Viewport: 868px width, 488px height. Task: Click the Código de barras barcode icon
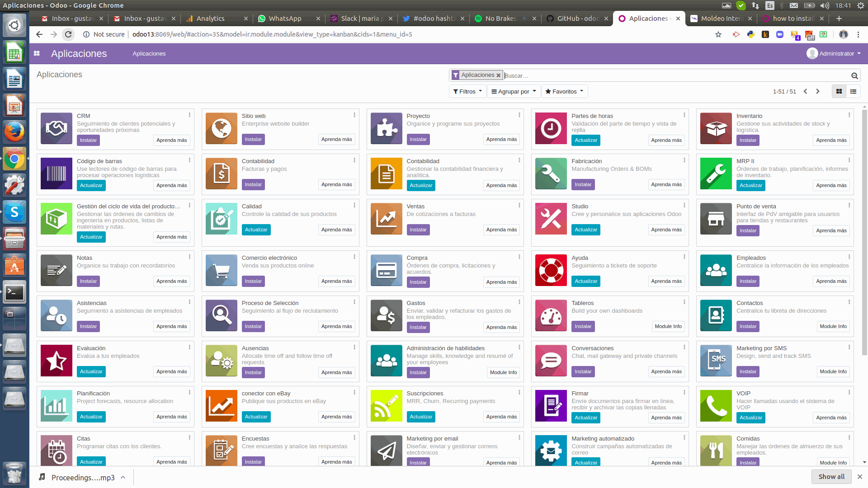point(57,174)
